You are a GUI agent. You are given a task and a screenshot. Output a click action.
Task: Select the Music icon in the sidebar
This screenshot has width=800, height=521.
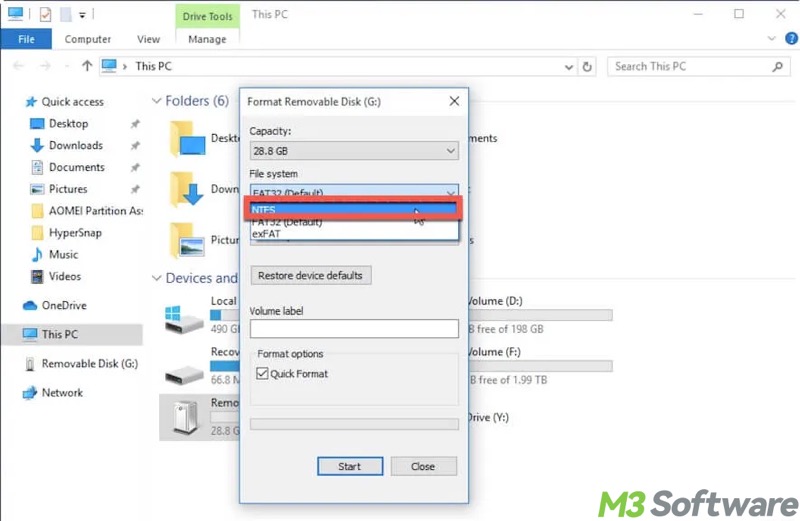coord(37,255)
